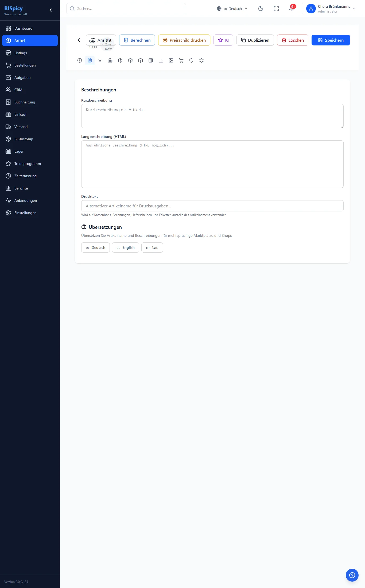Go back with the left arrow icon

click(x=79, y=40)
